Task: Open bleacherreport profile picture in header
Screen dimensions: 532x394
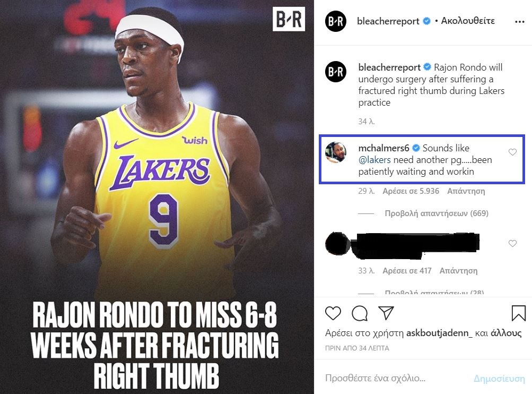Action: [336, 21]
